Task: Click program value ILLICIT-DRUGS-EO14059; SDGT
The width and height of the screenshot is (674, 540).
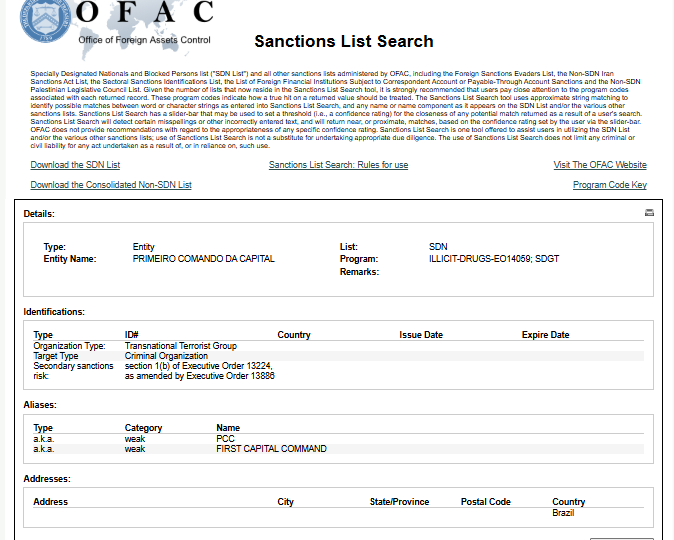Action: pyautogui.click(x=494, y=259)
